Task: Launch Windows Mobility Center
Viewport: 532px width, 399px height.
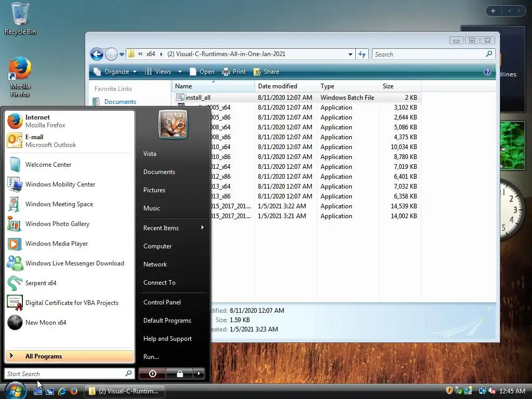Action: click(70, 184)
